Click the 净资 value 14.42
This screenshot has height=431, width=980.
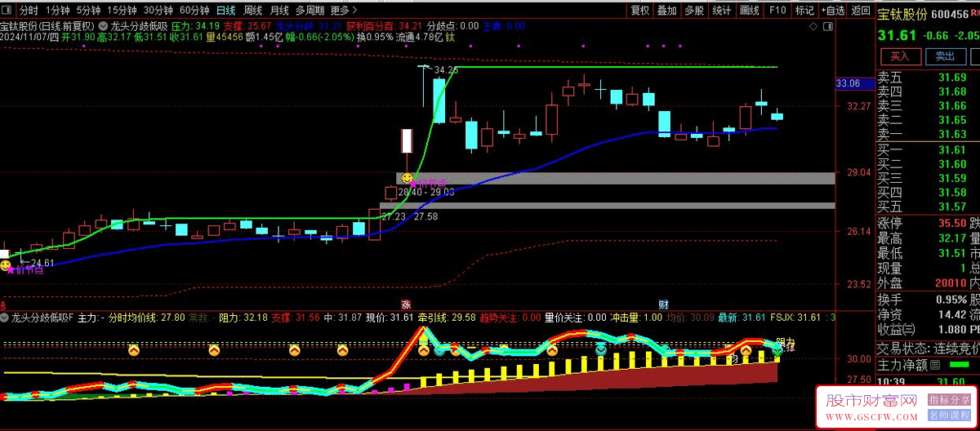(x=952, y=314)
